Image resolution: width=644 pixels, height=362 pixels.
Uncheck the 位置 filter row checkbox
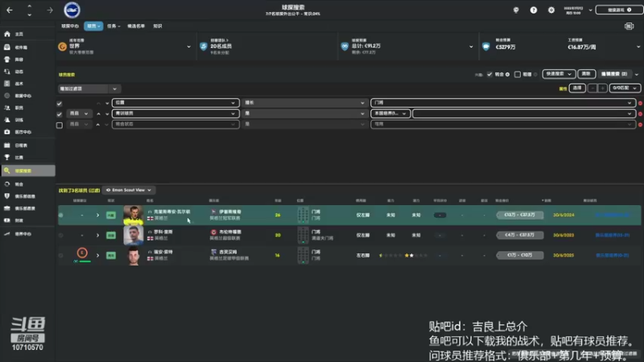60,104
